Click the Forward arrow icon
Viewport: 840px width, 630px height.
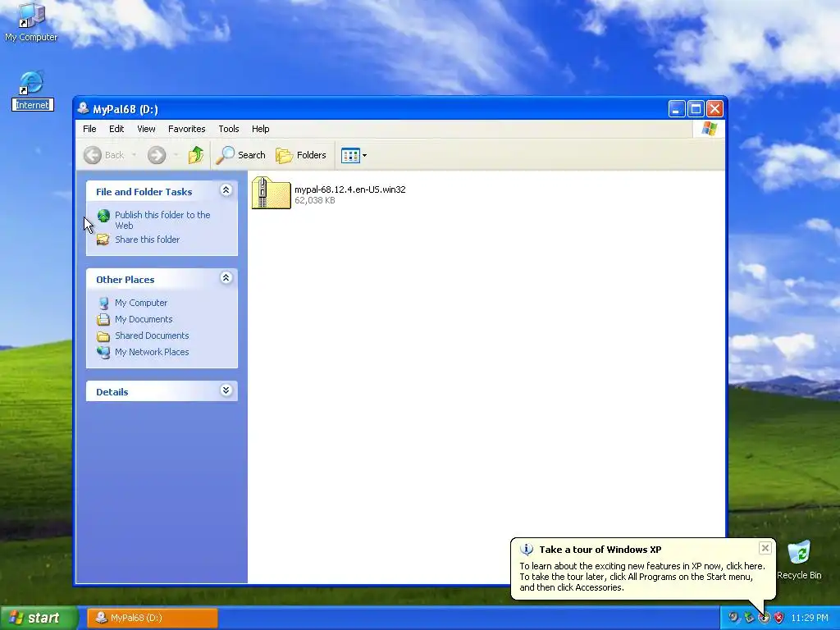157,155
